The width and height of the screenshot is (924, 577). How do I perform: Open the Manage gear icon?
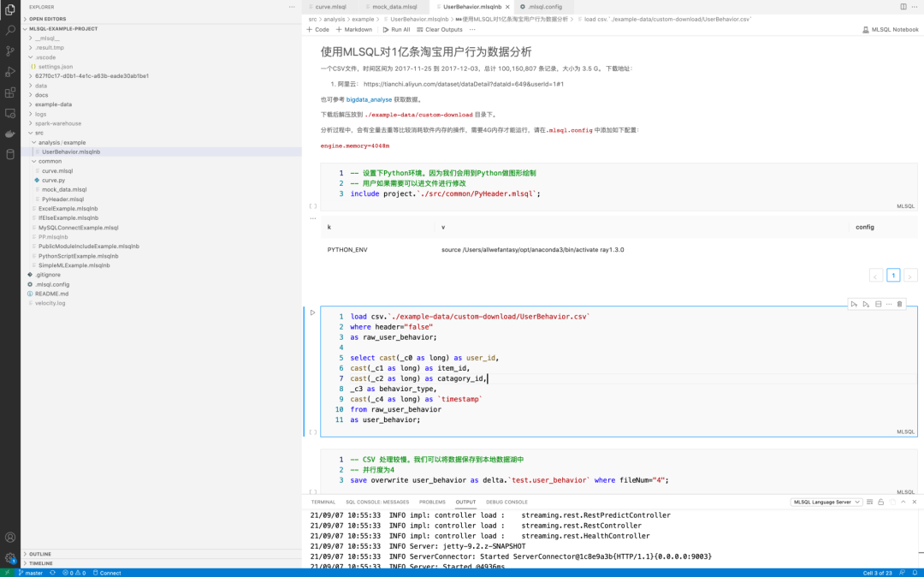click(x=10, y=557)
